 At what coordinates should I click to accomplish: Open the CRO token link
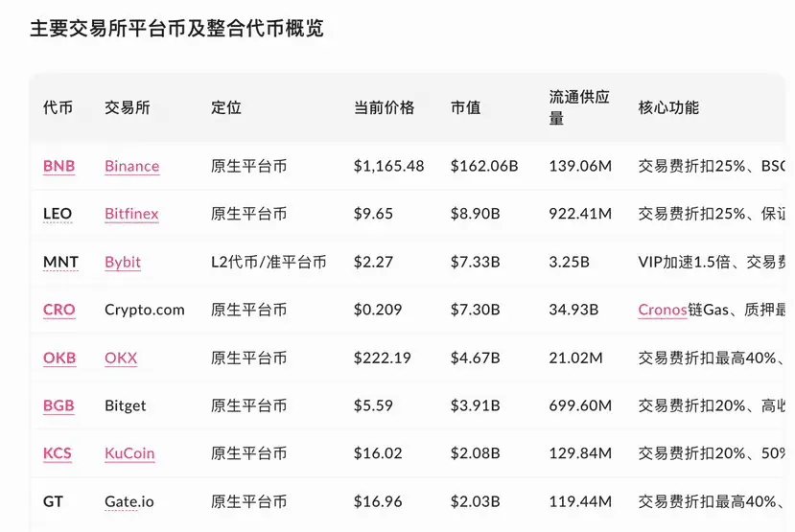(x=58, y=309)
